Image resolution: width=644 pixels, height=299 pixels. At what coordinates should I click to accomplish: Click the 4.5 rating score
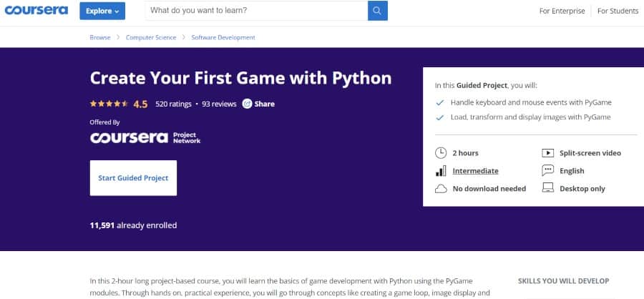[x=140, y=104]
